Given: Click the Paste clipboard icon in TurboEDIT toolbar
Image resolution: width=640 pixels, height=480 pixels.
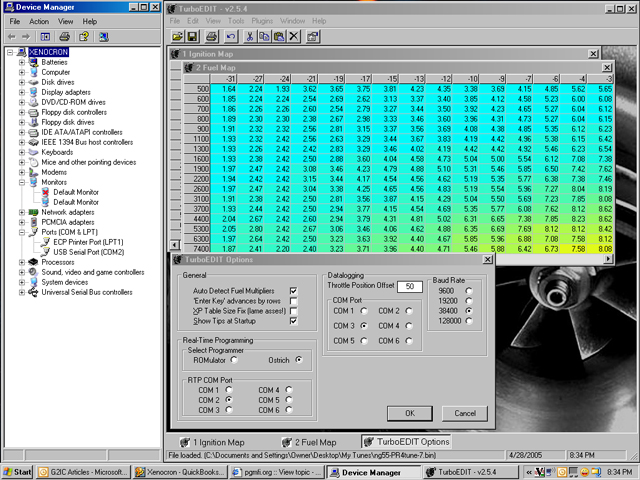Looking at the screenshot, I should point(279,37).
